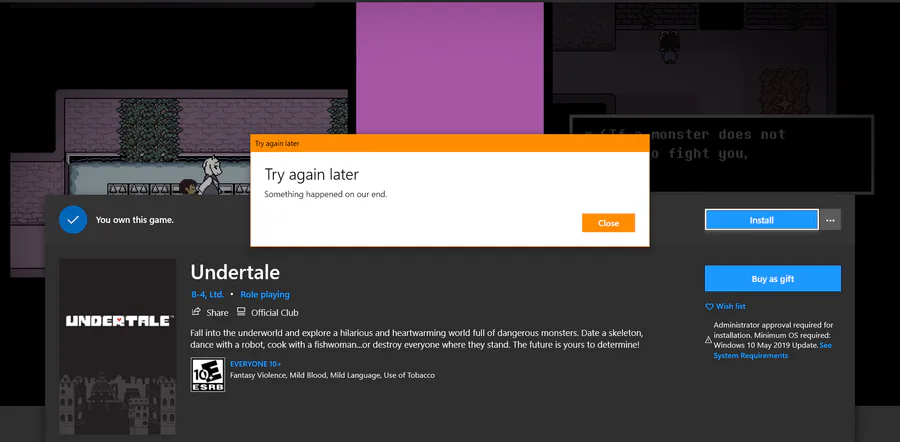Click the 'Undertale' title heading
Image resolution: width=900 pixels, height=442 pixels.
pos(235,272)
